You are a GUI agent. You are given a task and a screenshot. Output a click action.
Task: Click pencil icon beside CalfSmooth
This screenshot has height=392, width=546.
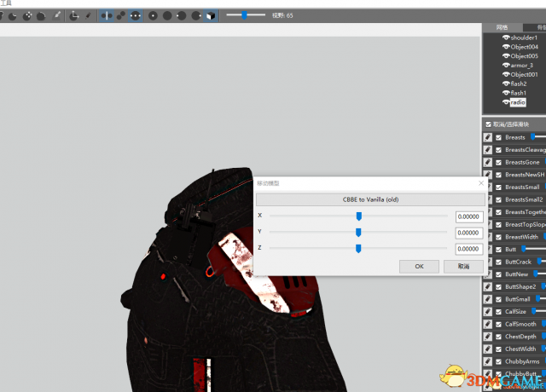tap(488, 324)
